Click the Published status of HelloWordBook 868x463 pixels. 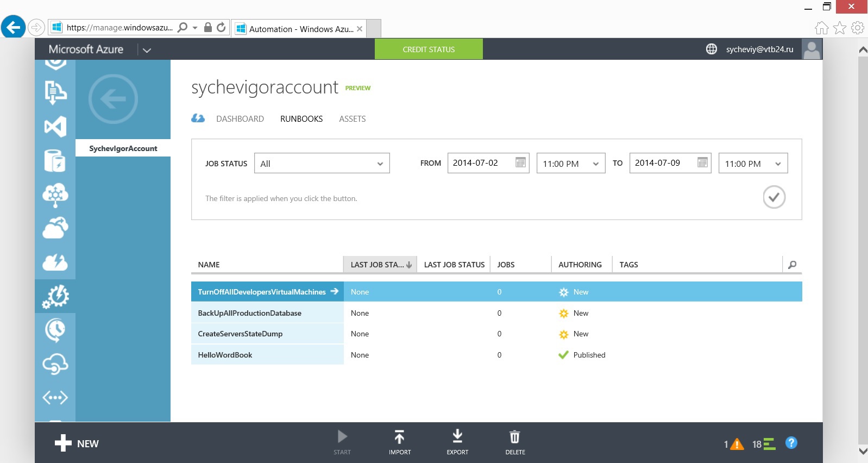[x=582, y=355]
